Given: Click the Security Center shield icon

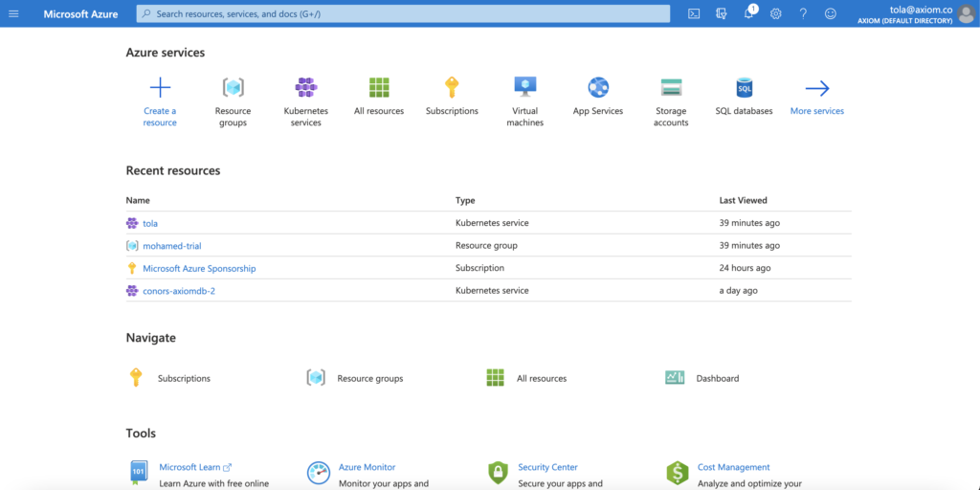Looking at the screenshot, I should [x=498, y=473].
